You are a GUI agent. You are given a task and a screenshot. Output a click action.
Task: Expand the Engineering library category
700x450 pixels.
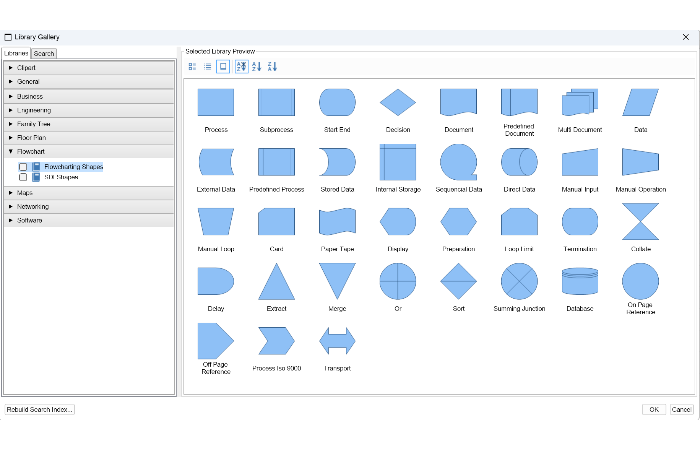[x=10, y=110]
